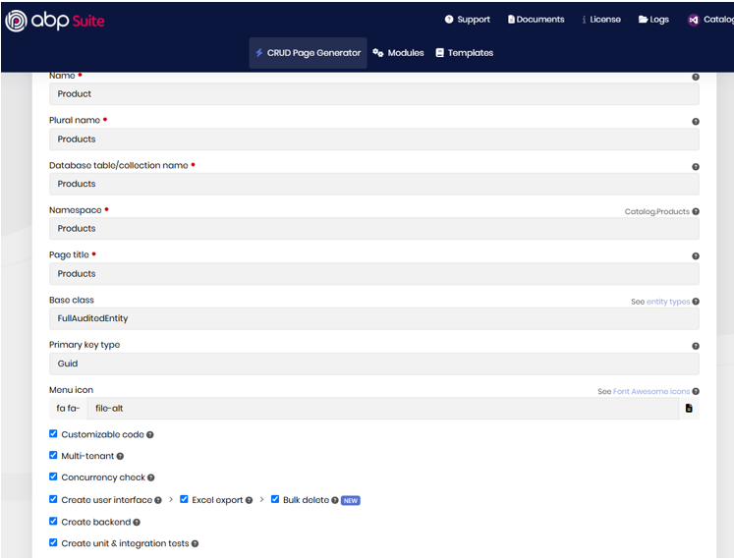Click the Name input containing Product
Image resolution: width=734 pixels, height=560 pixels.
pyautogui.click(x=374, y=94)
